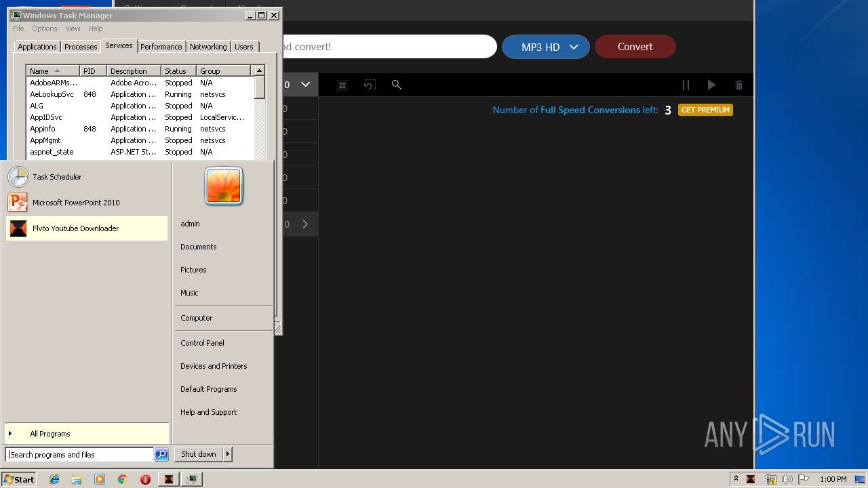Select the AeLookupSvc service row
Viewport: 868px width, 488px height.
point(140,94)
